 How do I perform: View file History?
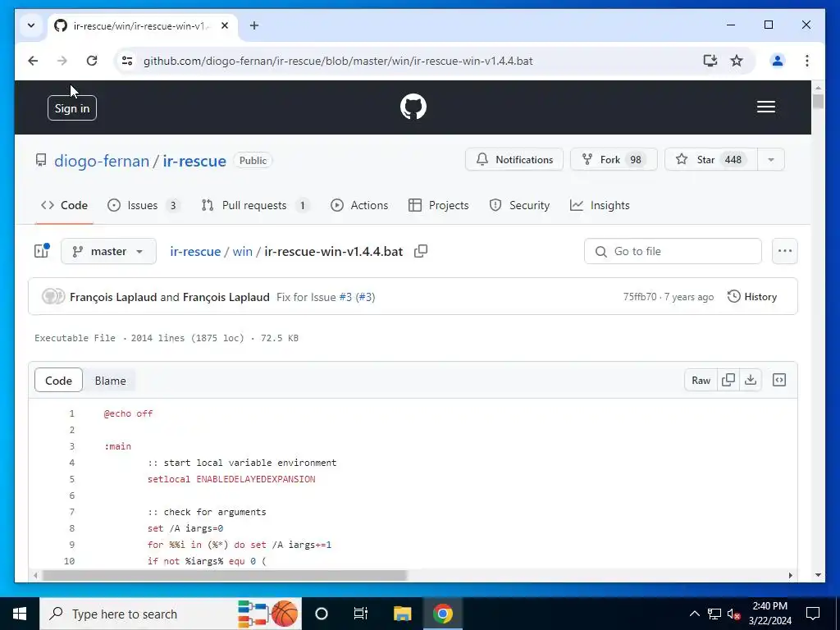[752, 297]
